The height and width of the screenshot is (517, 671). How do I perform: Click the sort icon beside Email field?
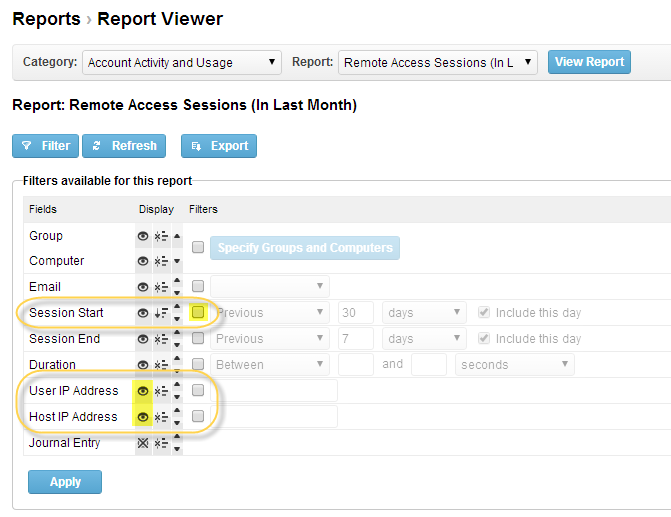[161, 287]
